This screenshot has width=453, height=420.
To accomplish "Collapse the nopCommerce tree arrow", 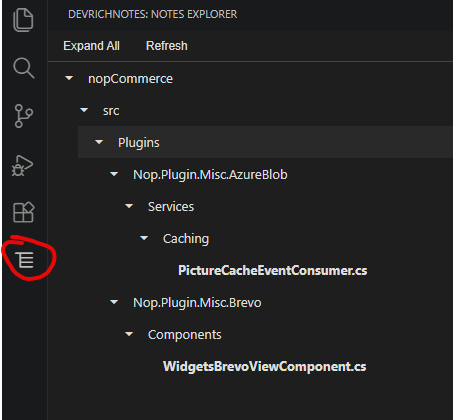I will point(69,78).
